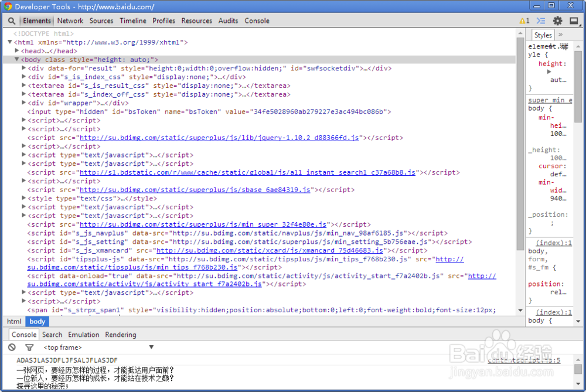Open the warning count indicator
586x392 pixels.
(x=524, y=21)
